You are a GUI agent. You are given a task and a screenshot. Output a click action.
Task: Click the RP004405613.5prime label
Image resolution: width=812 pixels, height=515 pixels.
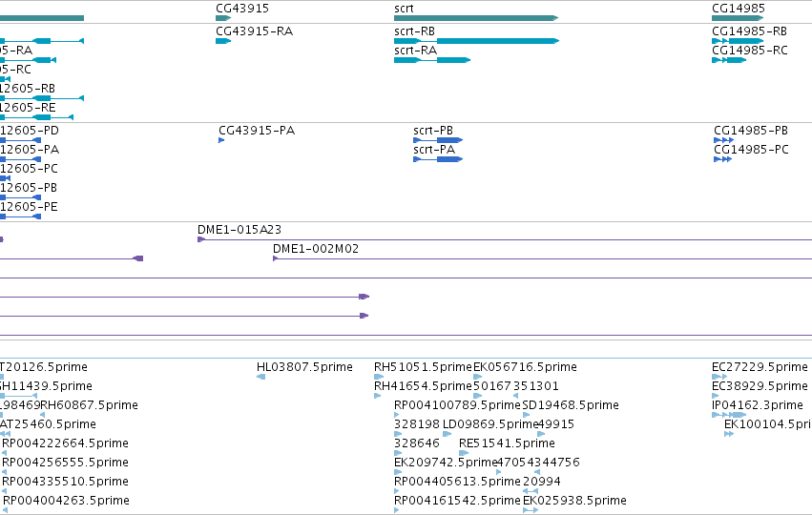coord(457,482)
